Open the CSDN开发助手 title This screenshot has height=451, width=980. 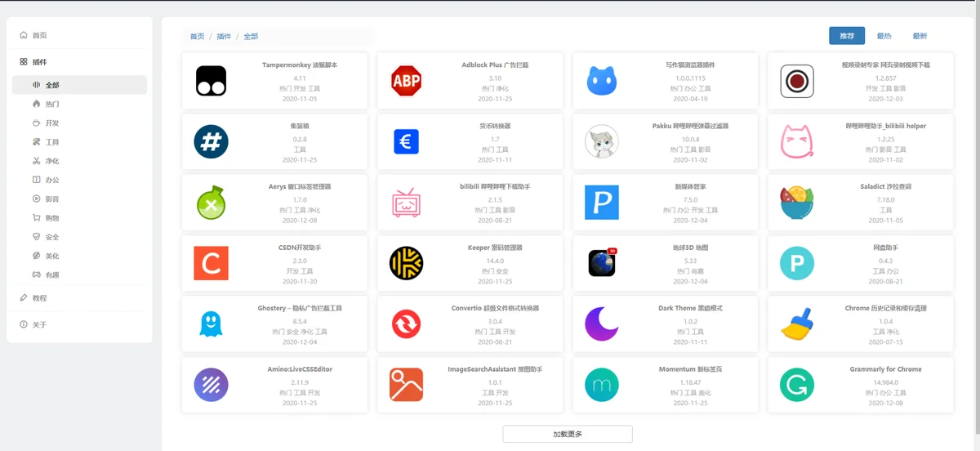(300, 247)
